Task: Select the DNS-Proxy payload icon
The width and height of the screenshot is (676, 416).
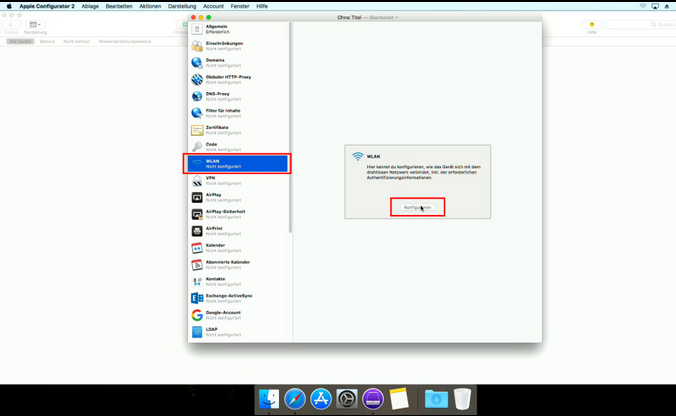Action: click(x=197, y=96)
